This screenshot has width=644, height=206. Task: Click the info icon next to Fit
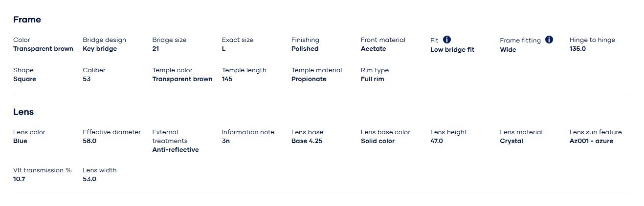(447, 40)
